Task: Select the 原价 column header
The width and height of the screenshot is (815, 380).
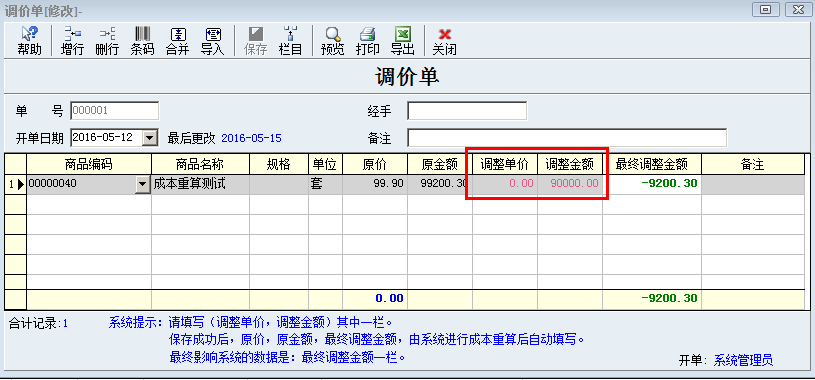Action: point(375,164)
